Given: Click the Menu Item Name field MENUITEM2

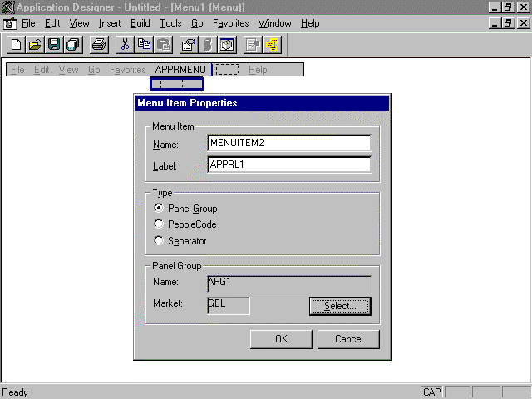Looking at the screenshot, I should (289, 143).
